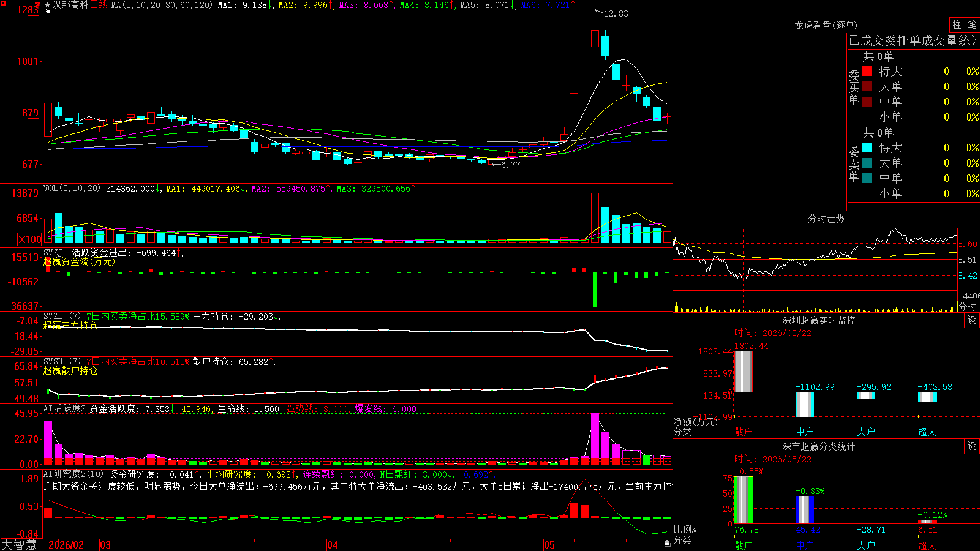This screenshot has width=980, height=551.
Task: Open 设 settings for 深圳超赢实时监控
Action: coord(972,321)
